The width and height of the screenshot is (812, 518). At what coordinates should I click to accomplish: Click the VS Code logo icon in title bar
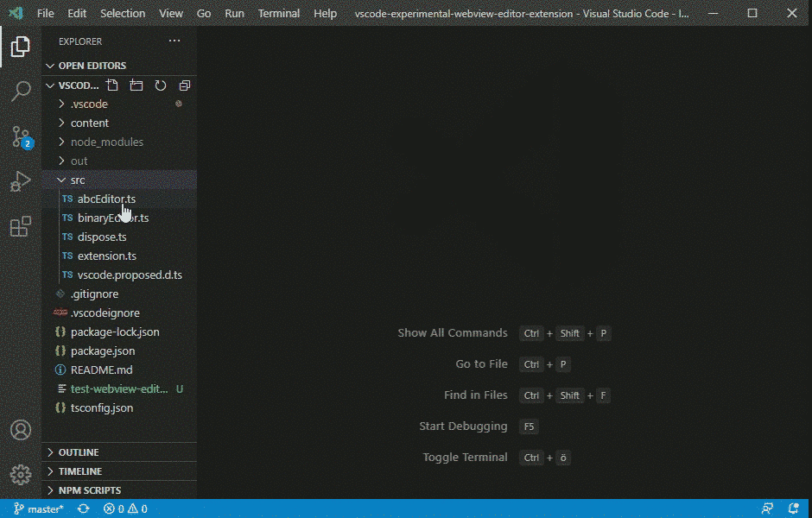tap(16, 13)
